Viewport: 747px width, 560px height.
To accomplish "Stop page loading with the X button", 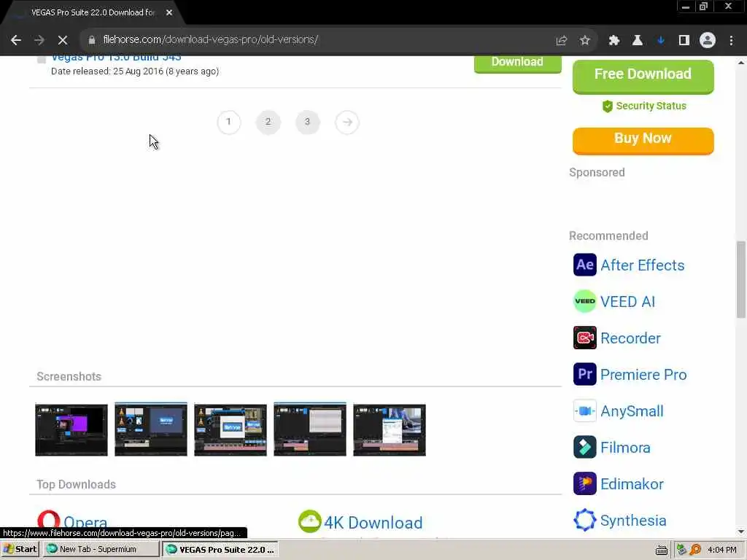I will (x=63, y=40).
